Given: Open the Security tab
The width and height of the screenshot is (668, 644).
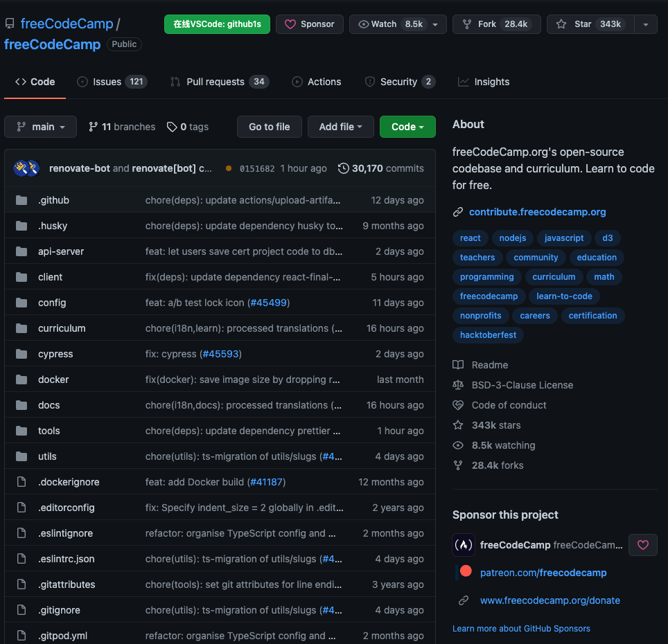Looking at the screenshot, I should [x=400, y=82].
